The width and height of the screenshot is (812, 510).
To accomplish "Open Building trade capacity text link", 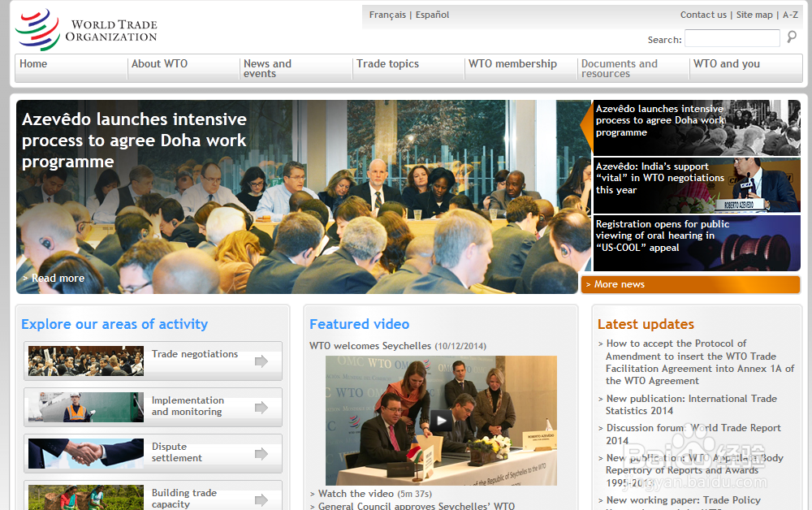I will click(184, 499).
